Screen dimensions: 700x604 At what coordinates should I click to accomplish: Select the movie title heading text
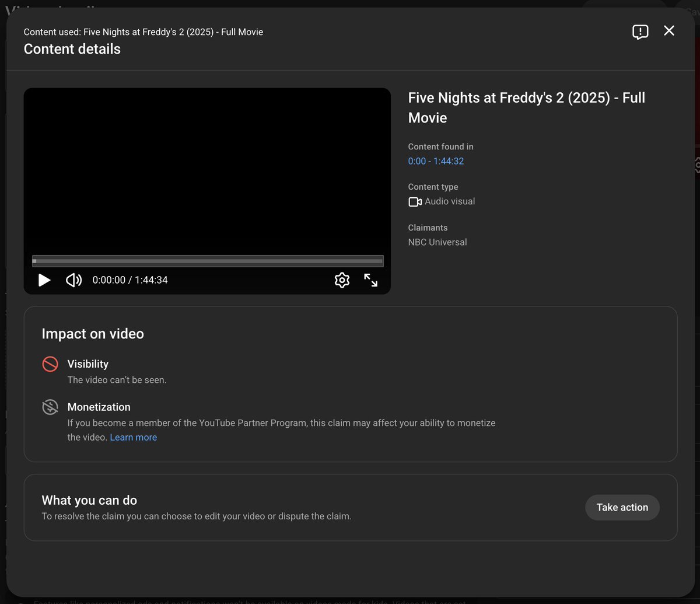(x=527, y=108)
